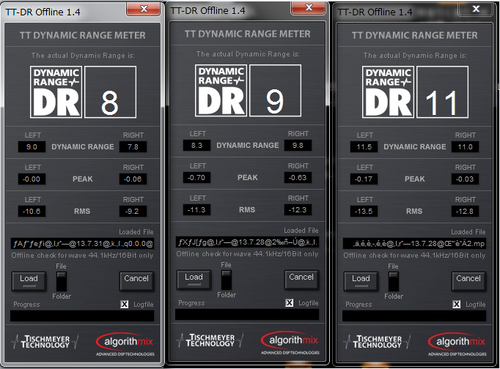The height and width of the screenshot is (369, 500).
Task: Toggle Logfile checkbox in the DR 8 window
Action: pos(124,304)
